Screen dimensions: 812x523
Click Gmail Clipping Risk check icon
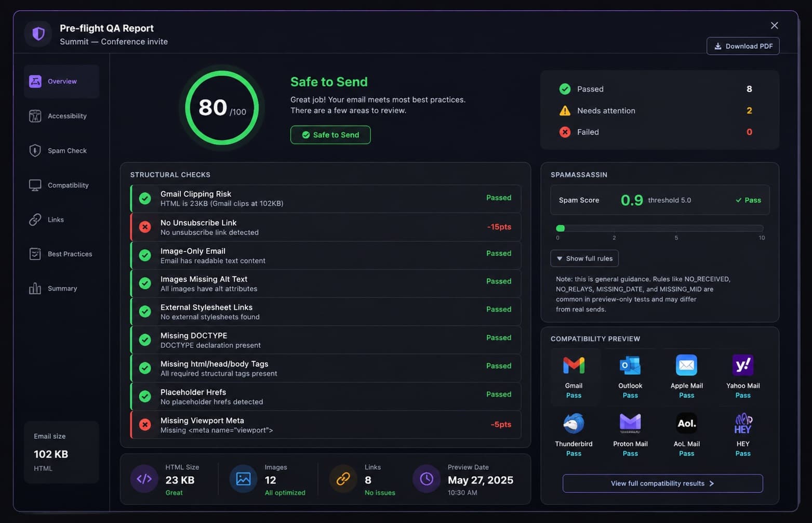coord(145,199)
